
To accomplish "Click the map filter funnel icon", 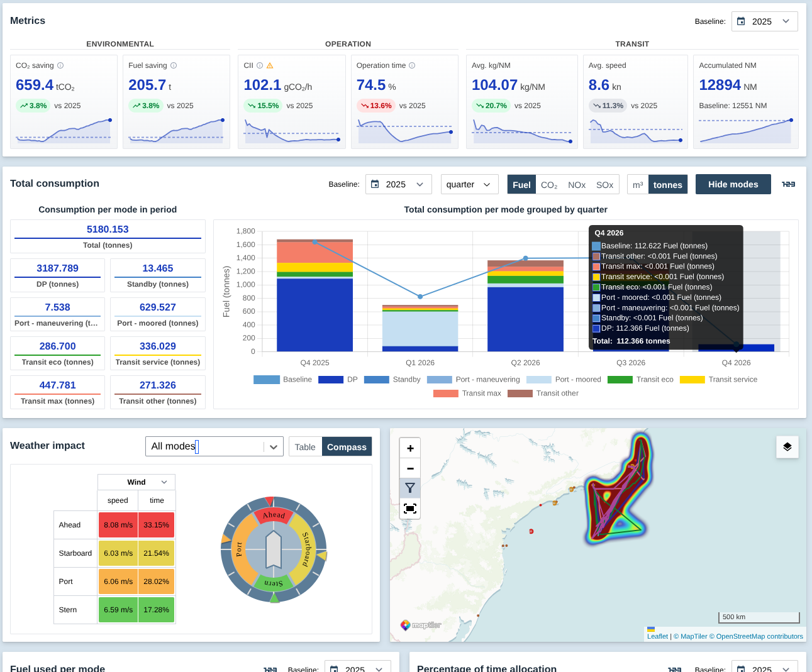I will click(410, 488).
